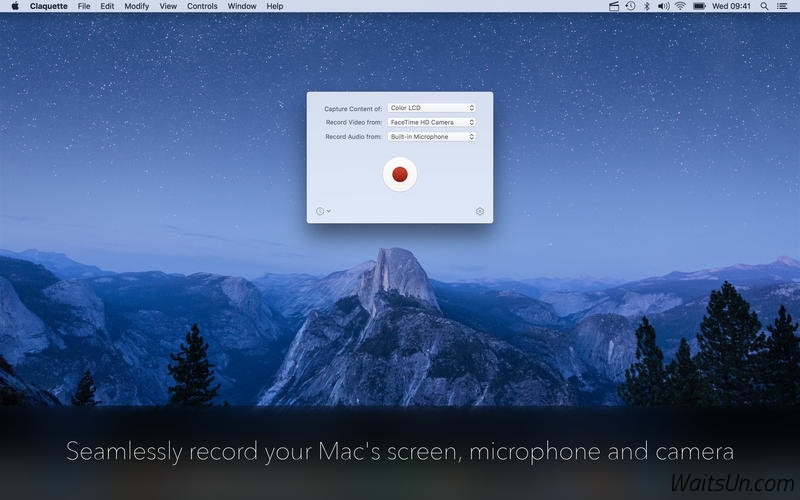Expand the Built-in Microphone dropdown
This screenshot has height=500, width=800.
pyautogui.click(x=431, y=136)
